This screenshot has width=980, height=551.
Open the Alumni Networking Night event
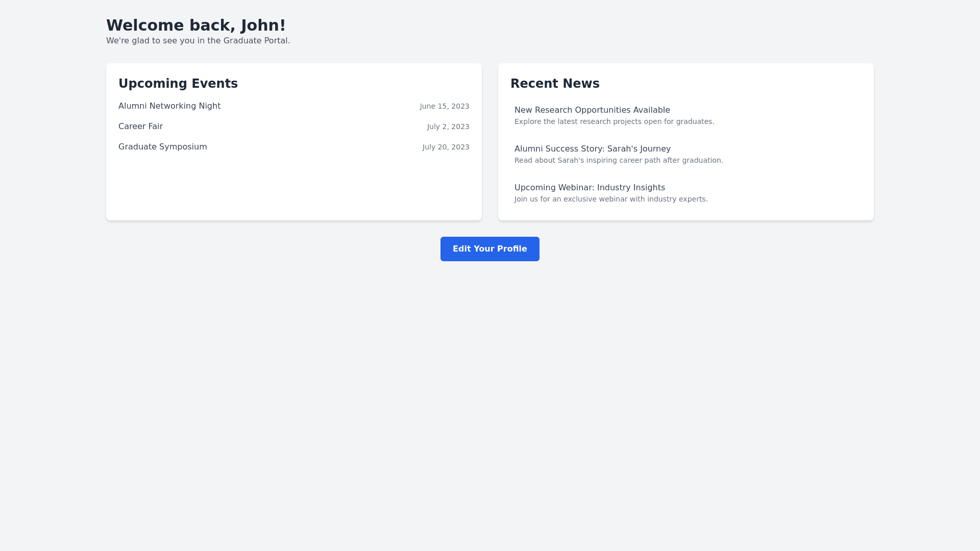169,106
